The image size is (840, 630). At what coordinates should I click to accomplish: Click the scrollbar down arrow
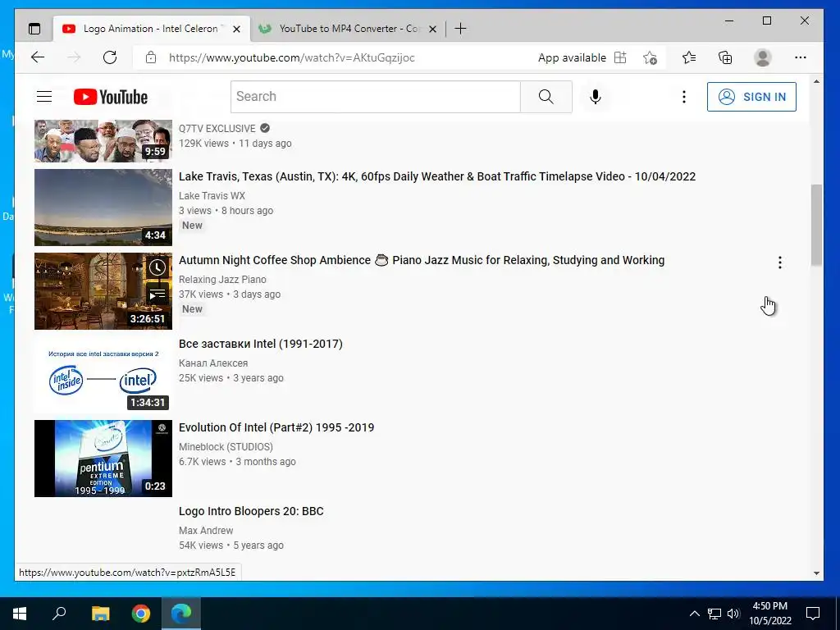tap(816, 573)
